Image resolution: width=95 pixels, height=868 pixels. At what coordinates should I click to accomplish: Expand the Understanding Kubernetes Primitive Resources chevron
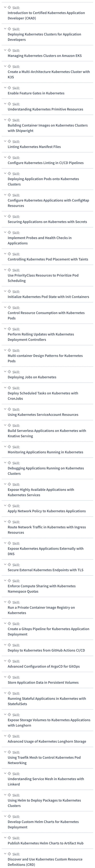pos(5,104)
